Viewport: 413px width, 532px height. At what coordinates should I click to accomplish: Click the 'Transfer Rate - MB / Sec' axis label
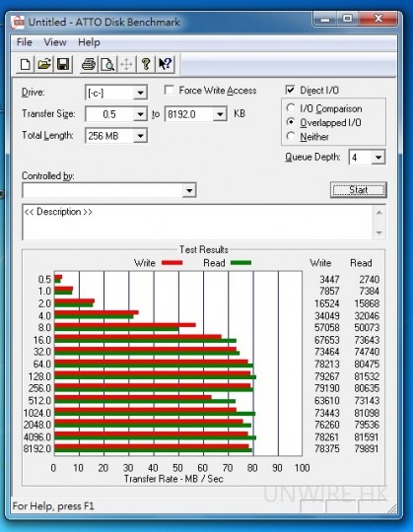tap(173, 479)
